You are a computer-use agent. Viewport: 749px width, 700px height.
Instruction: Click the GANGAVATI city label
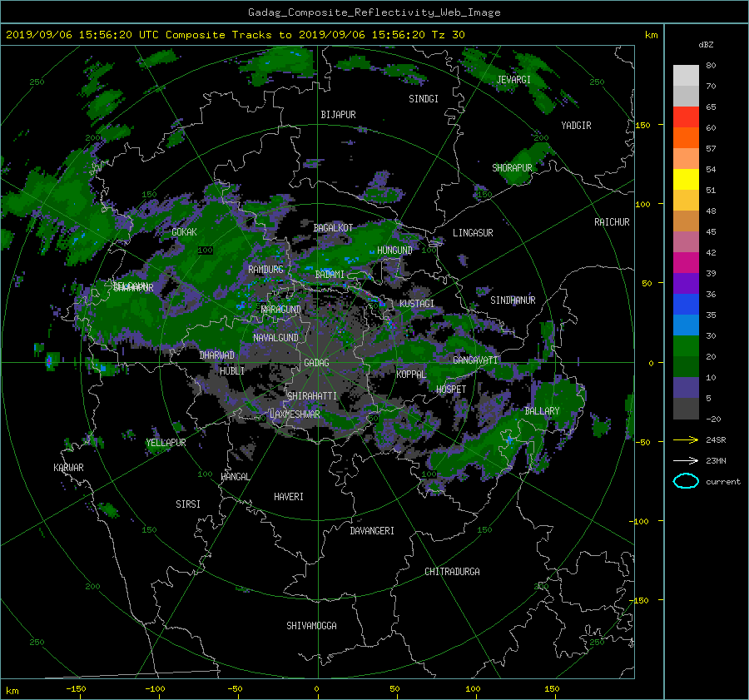tap(475, 360)
